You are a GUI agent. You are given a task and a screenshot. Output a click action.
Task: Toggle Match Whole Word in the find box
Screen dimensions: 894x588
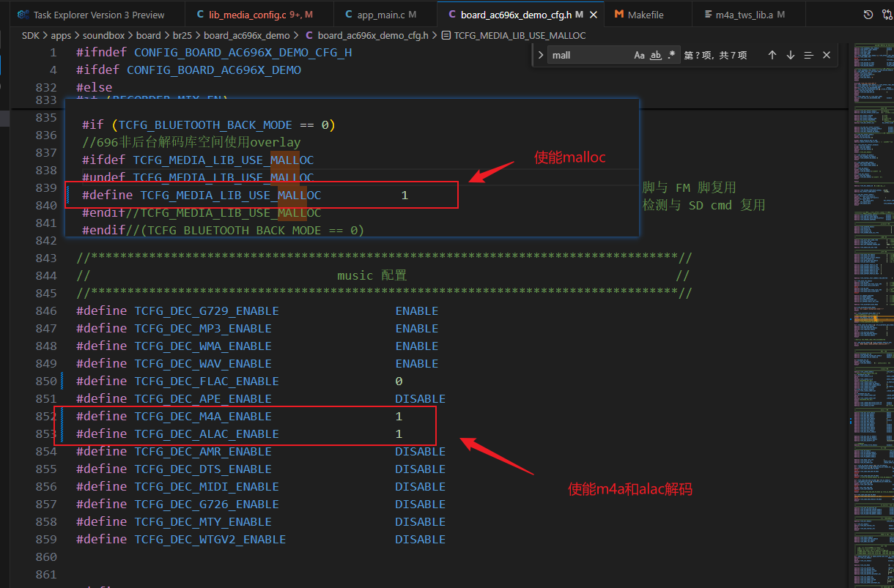click(x=656, y=55)
